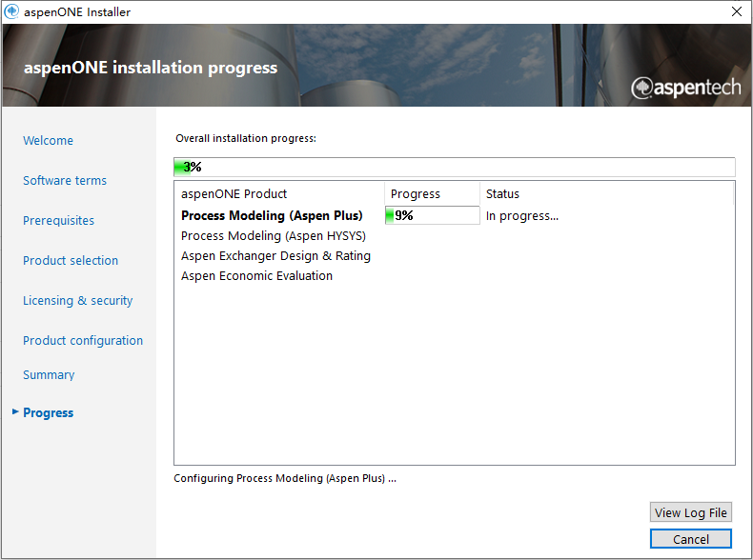Select Process Modeling (Aspen HYSYS) row

click(274, 236)
